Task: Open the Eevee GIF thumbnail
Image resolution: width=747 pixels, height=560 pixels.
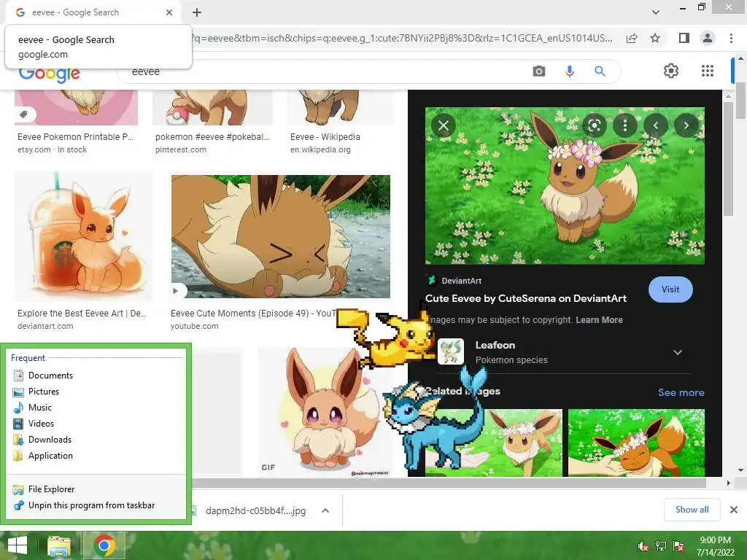Action: point(326,413)
